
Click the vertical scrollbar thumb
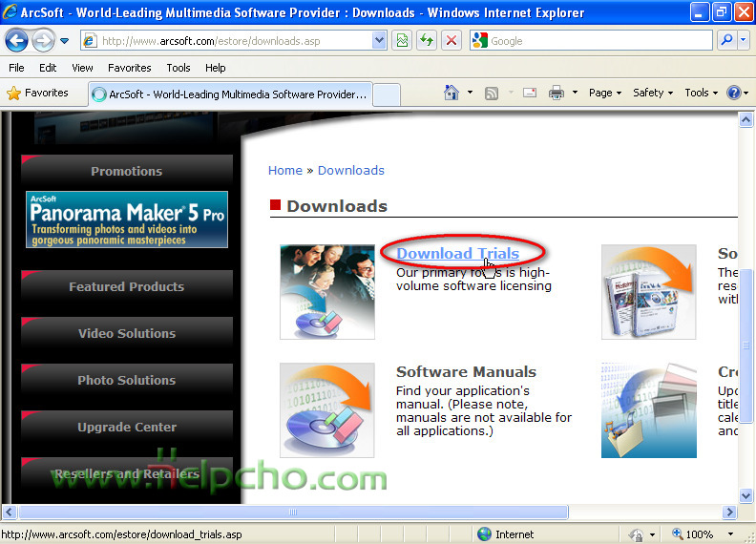point(745,345)
